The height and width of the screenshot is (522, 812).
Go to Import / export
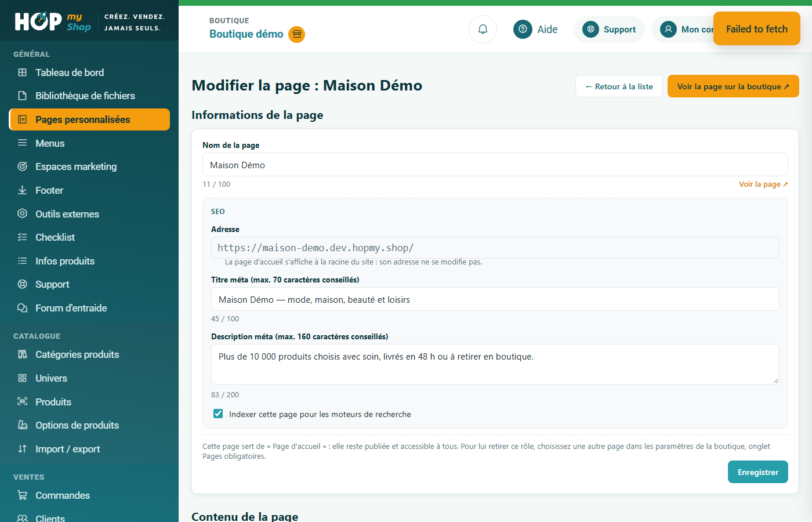pos(89,449)
